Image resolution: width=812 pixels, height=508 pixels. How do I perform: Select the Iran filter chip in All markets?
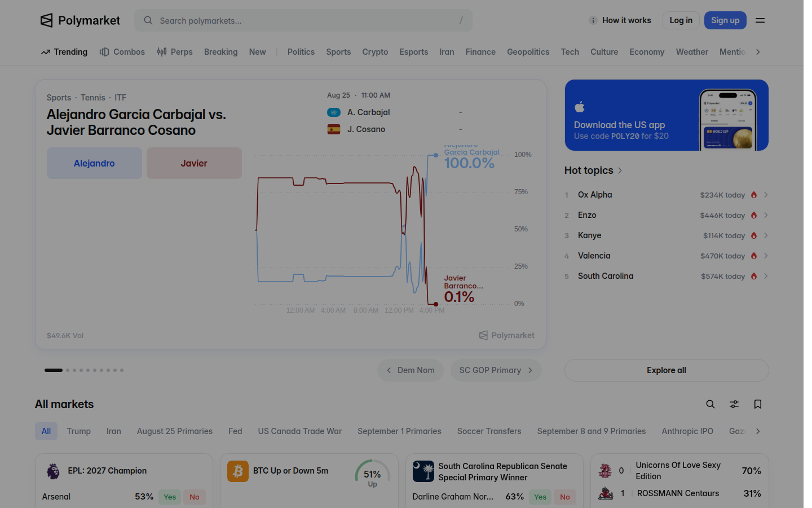114,431
